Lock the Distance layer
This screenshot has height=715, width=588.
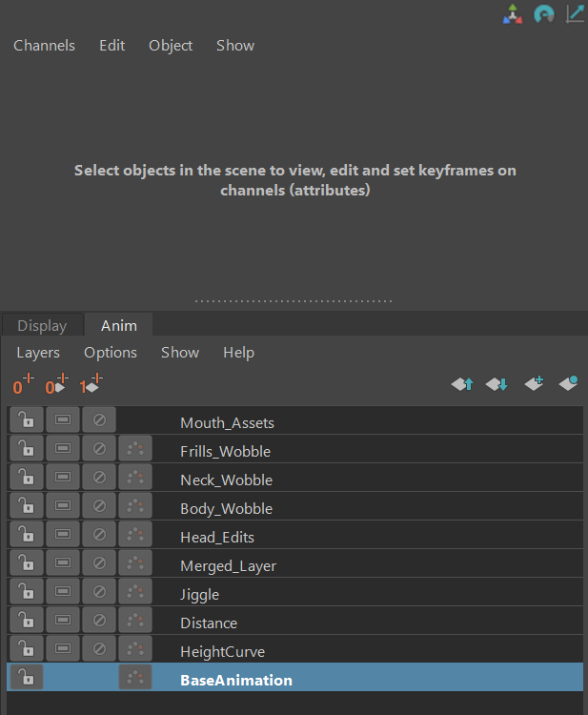(x=27, y=621)
